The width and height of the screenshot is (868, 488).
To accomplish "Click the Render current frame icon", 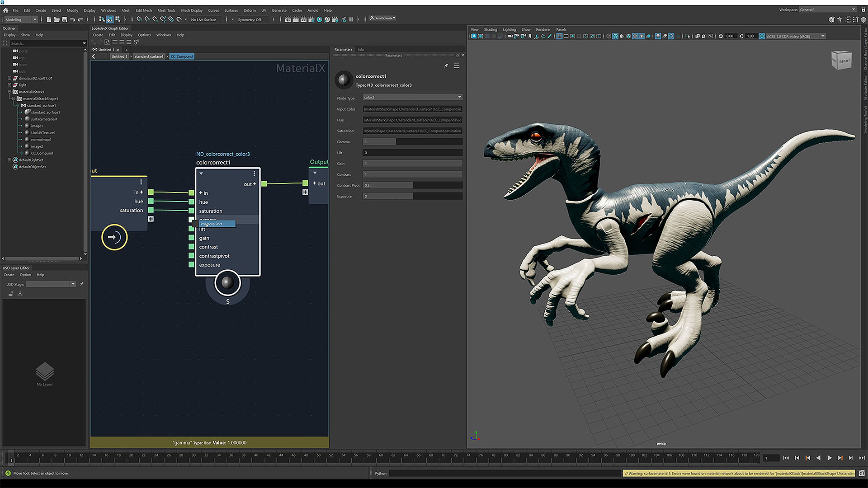I will (x=319, y=19).
